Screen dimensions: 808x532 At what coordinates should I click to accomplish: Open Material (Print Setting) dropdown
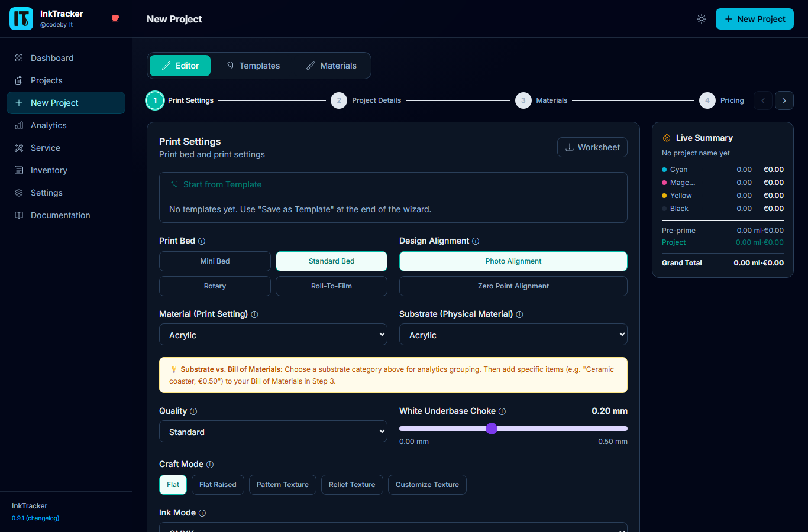coord(273,335)
